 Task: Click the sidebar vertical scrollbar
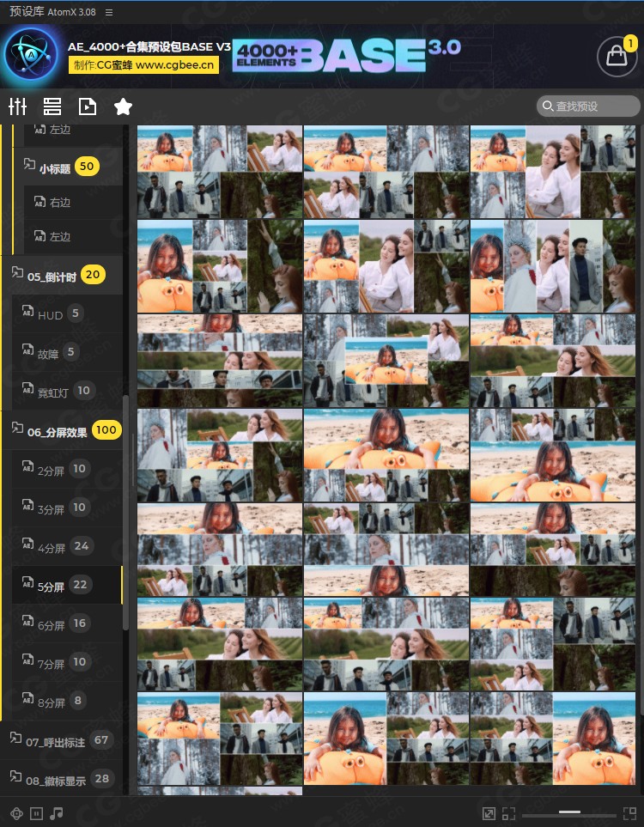click(x=125, y=512)
